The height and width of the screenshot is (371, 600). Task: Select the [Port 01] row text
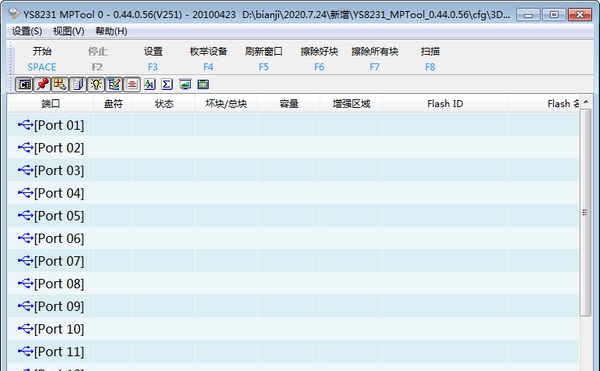59,125
